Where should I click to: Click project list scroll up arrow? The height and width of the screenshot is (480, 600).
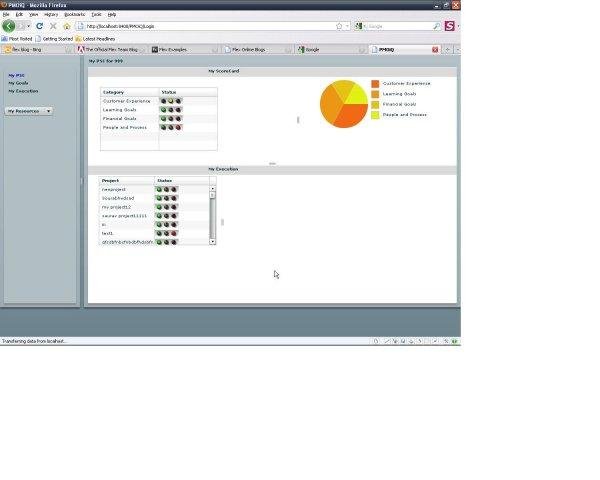click(x=212, y=189)
